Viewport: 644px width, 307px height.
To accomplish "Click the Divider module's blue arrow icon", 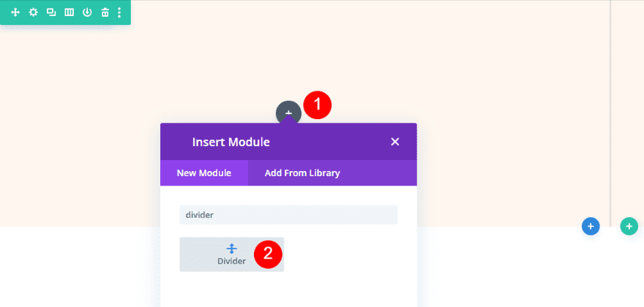I will (x=232, y=249).
